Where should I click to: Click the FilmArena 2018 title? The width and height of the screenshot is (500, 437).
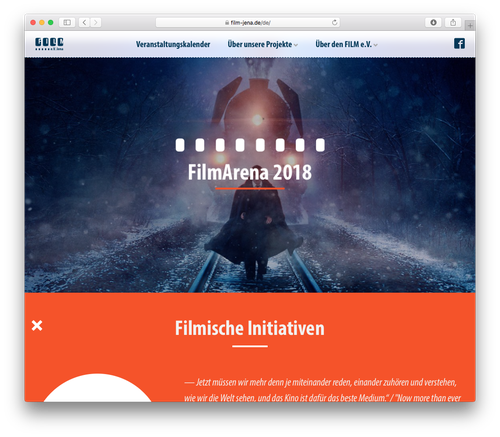click(x=250, y=172)
